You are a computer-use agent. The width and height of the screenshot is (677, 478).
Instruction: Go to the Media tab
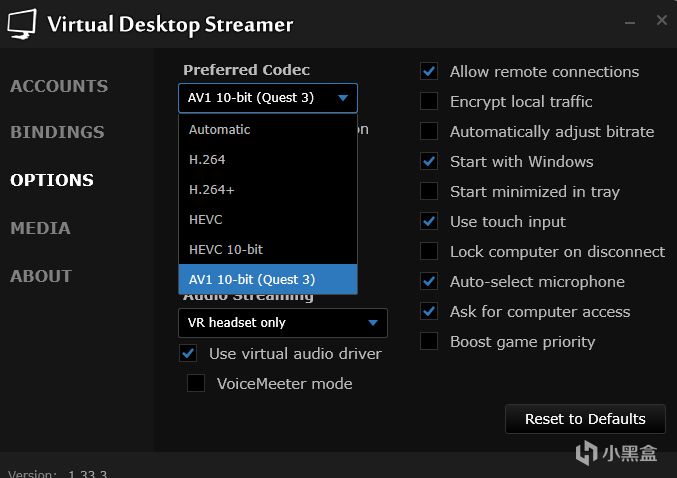(40, 228)
